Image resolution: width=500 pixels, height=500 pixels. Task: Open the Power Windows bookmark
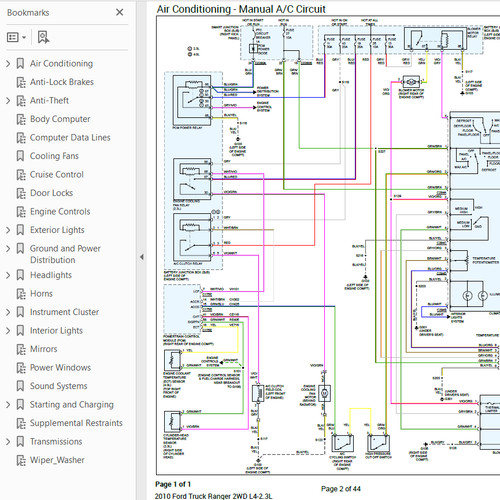click(x=60, y=367)
